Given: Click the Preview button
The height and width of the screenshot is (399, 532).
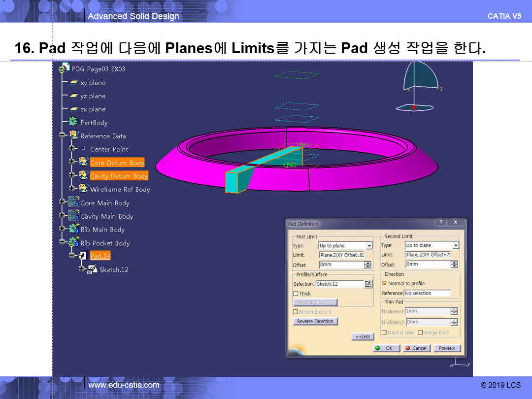Looking at the screenshot, I should click(447, 348).
